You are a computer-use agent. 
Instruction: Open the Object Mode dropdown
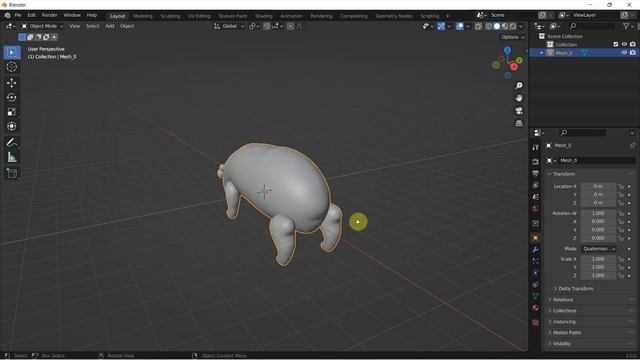point(42,26)
